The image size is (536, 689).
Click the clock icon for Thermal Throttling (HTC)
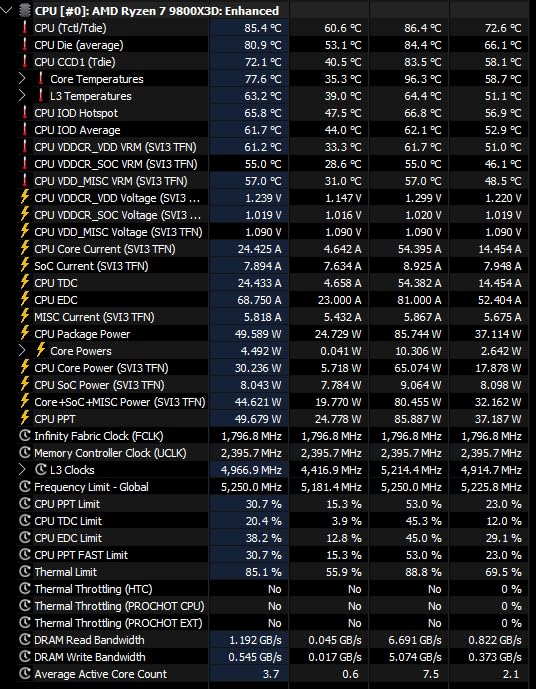(x=25, y=589)
